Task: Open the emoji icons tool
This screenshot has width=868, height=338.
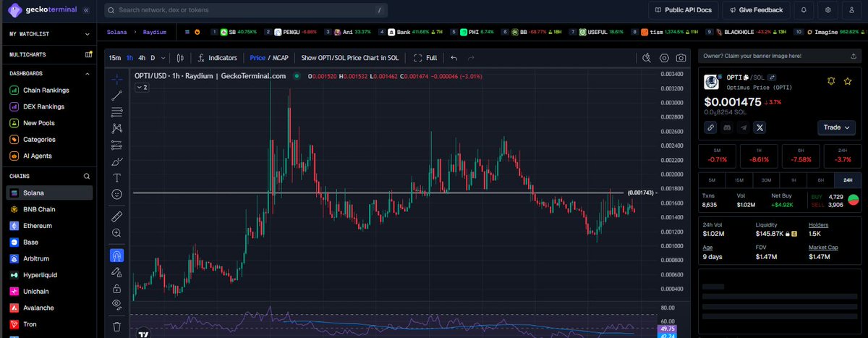Action: tap(116, 194)
